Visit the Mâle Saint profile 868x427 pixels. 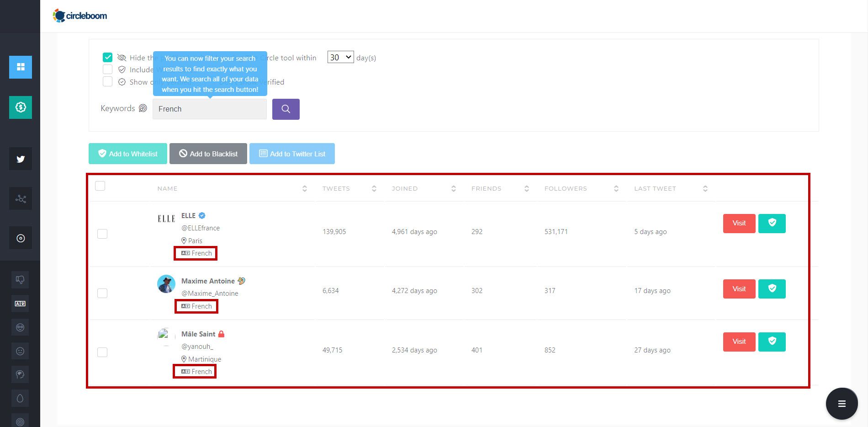(739, 342)
